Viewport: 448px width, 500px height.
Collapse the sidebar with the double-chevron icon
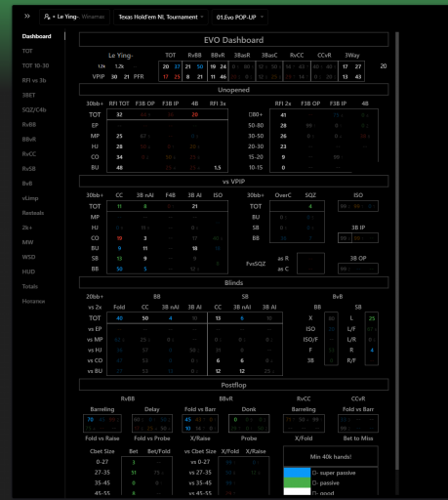click(27, 17)
